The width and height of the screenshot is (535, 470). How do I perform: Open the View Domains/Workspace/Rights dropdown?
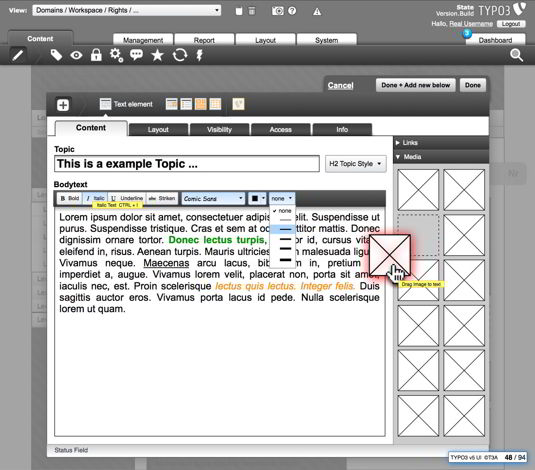(127, 10)
